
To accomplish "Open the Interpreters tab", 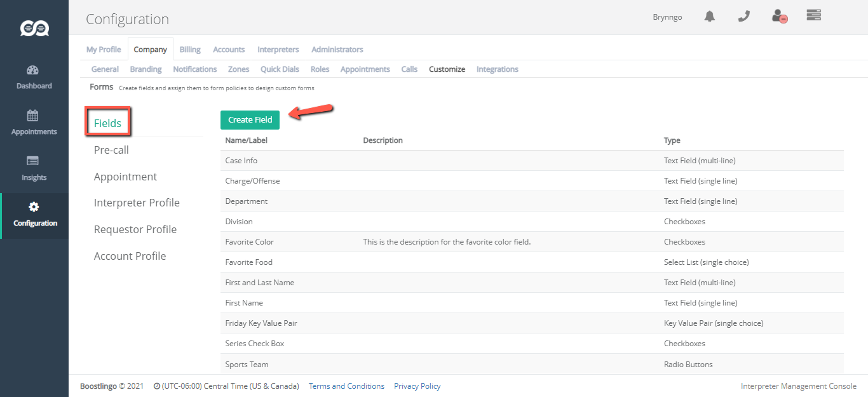I will pos(278,50).
